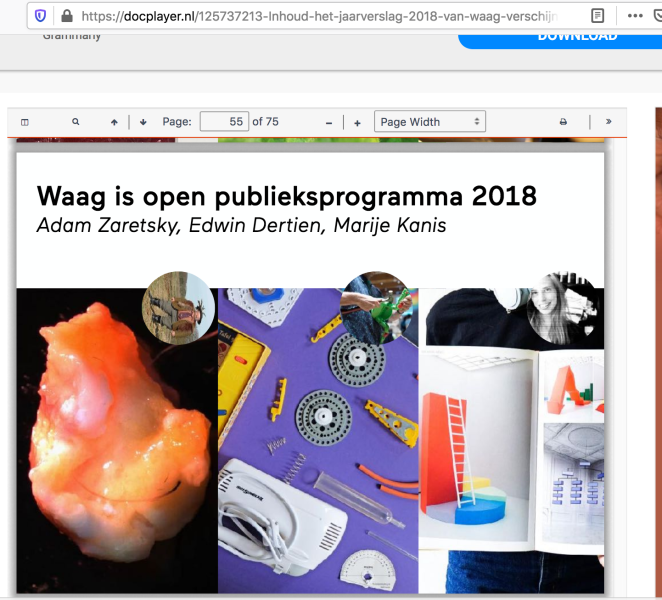Open the PDF tools overflow menu
This screenshot has height=600, width=662.
[x=609, y=122]
